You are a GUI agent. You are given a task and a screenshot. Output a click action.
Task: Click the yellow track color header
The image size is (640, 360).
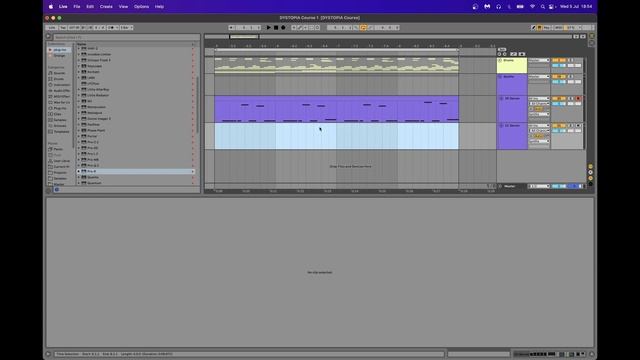(512, 65)
